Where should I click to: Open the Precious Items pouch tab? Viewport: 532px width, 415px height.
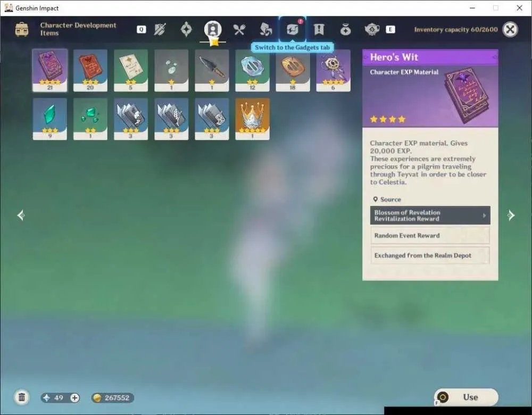[x=345, y=30]
